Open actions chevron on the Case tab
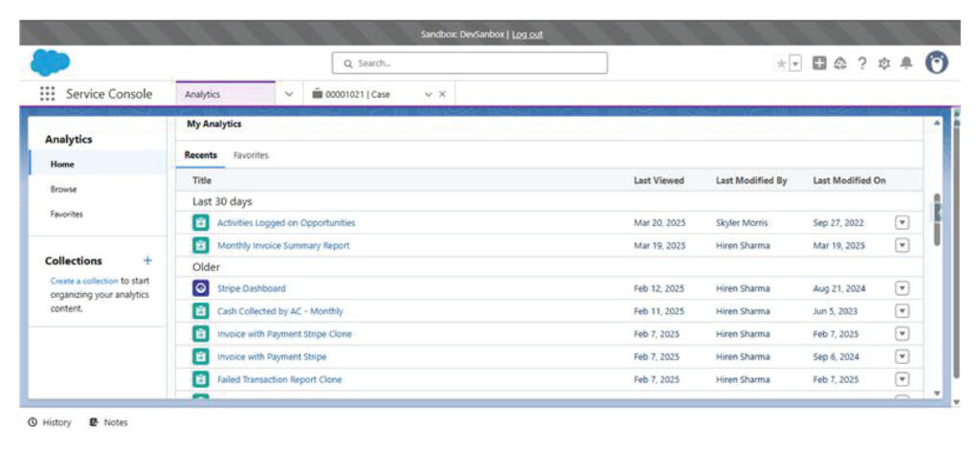This screenshot has width=980, height=452. tap(428, 95)
